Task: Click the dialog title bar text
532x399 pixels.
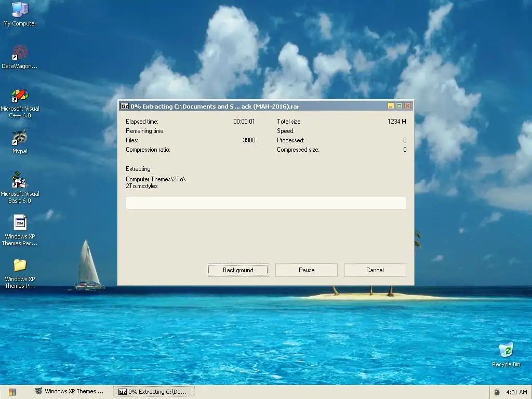Action: 215,106
